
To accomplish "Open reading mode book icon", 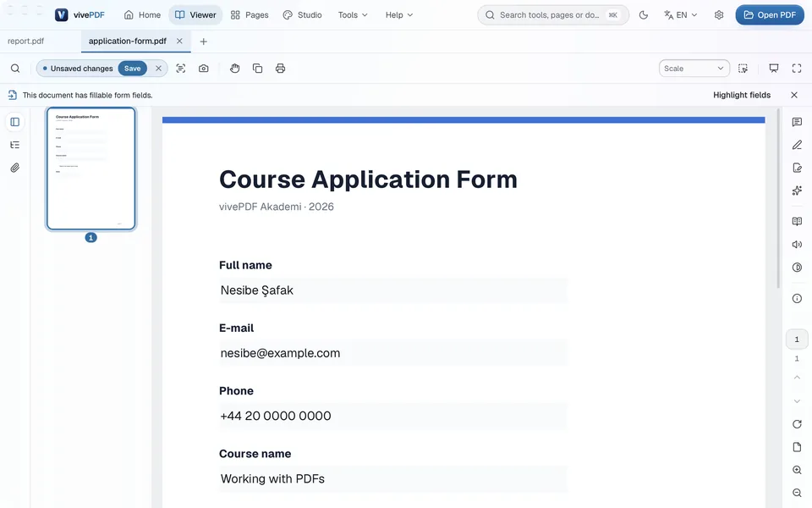I will click(797, 221).
